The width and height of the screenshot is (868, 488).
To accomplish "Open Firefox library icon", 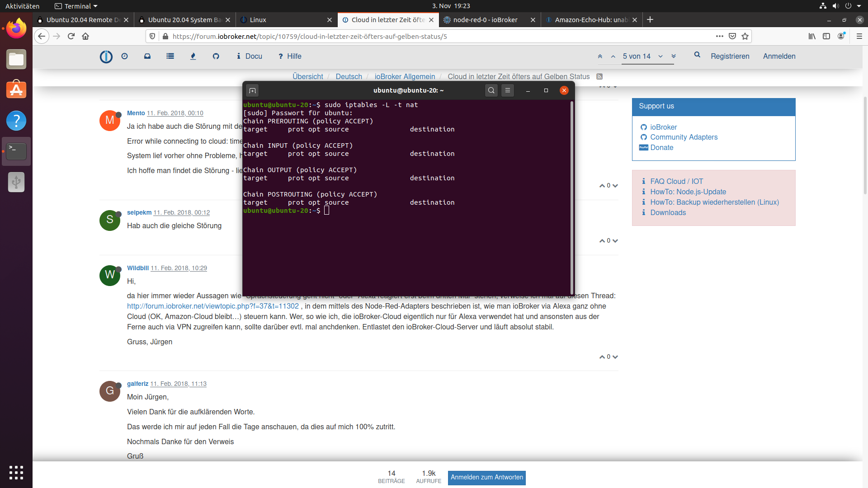I will [x=812, y=36].
